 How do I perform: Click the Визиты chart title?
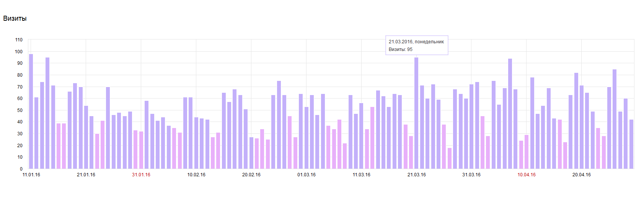tap(15, 18)
